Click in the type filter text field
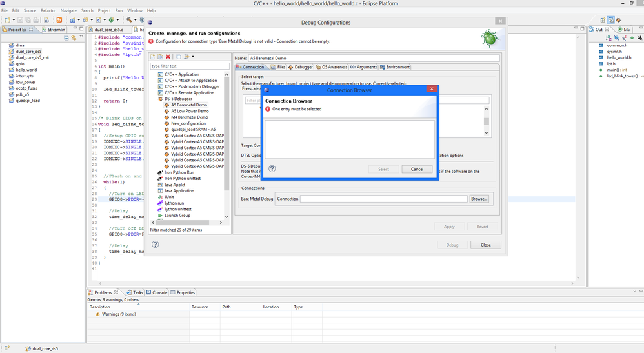The height and width of the screenshot is (353, 644). [189, 66]
